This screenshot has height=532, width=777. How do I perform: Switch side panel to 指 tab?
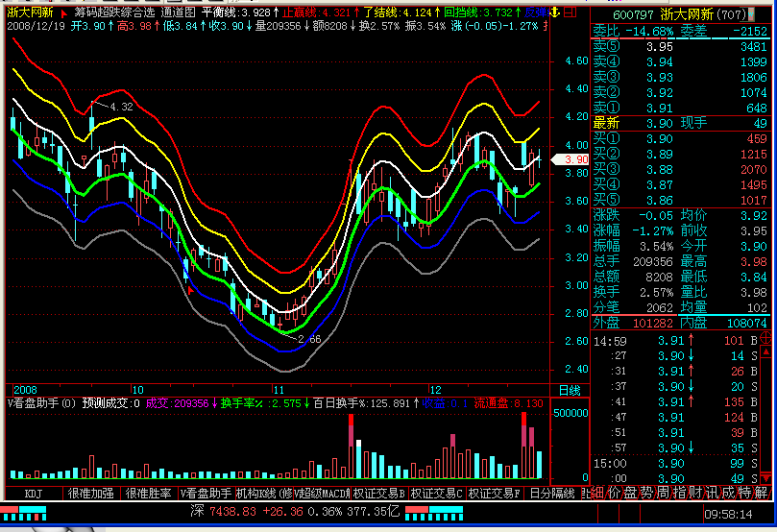click(x=679, y=493)
